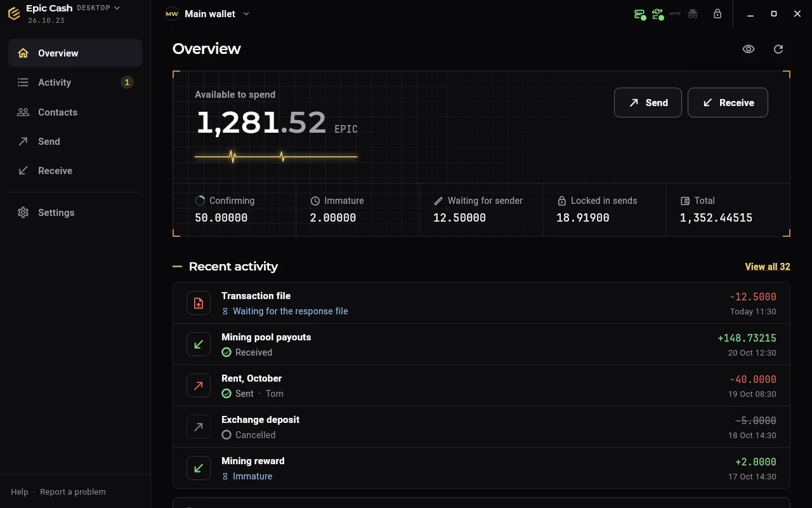Click the Mining pool payouts incoming arrow icon
This screenshot has width=812, height=508.
199,344
